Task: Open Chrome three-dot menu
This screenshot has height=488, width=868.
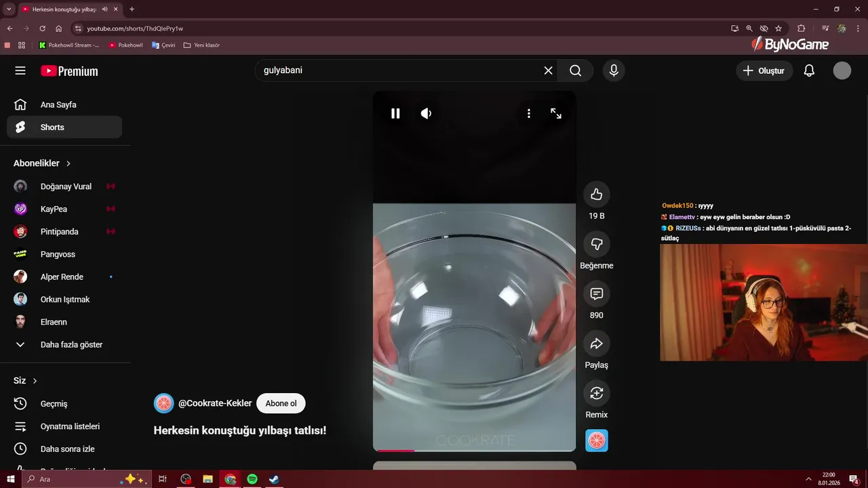Action: pos(858,28)
